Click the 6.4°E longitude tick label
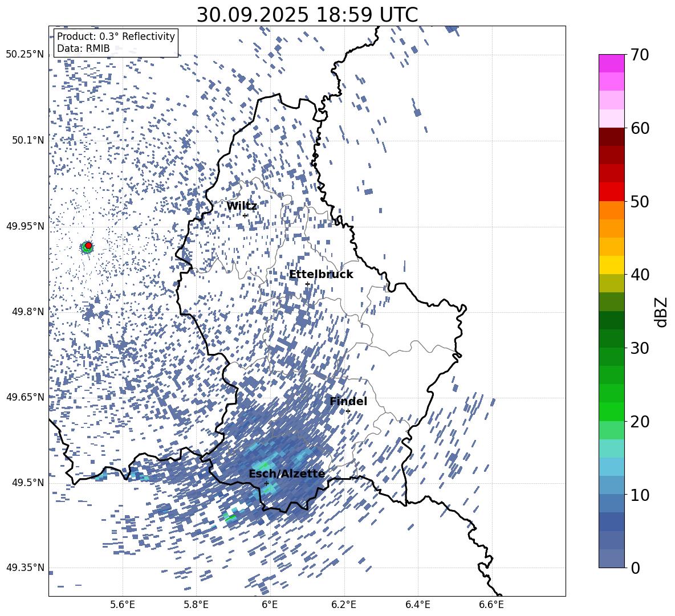This screenshot has width=675, height=616. [417, 605]
